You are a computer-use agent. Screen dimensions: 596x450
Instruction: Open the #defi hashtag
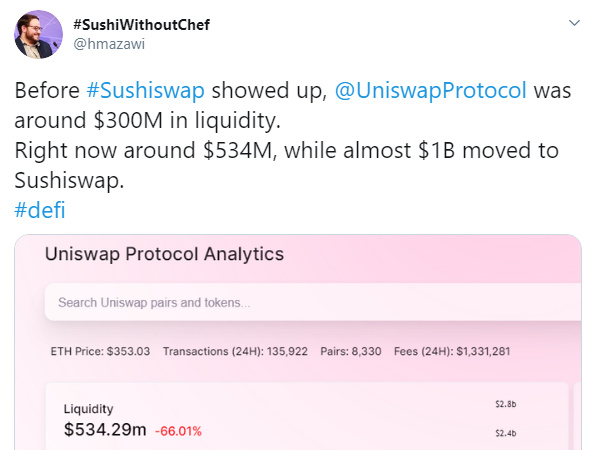point(40,210)
